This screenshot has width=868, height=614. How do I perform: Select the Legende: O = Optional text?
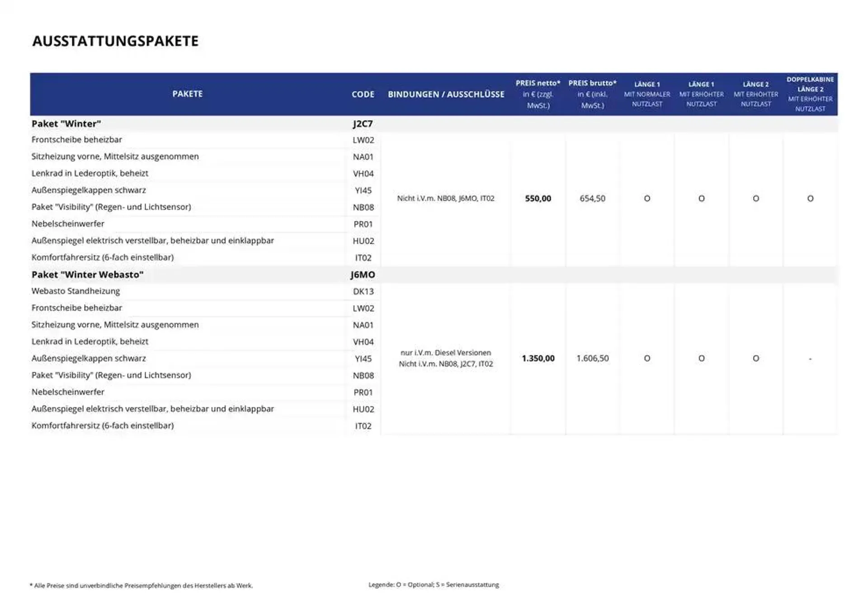(x=434, y=585)
